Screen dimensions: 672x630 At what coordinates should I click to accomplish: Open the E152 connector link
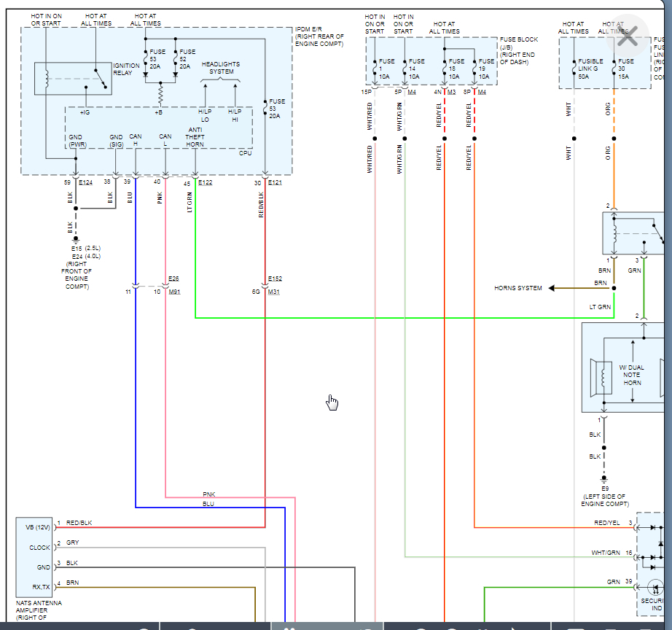point(276,279)
